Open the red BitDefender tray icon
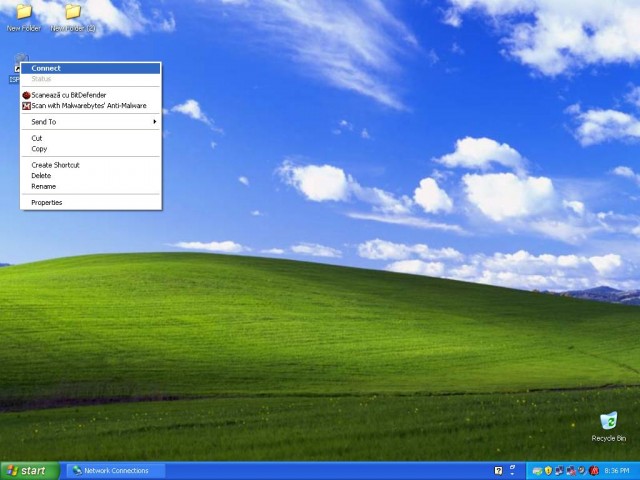 (594, 471)
